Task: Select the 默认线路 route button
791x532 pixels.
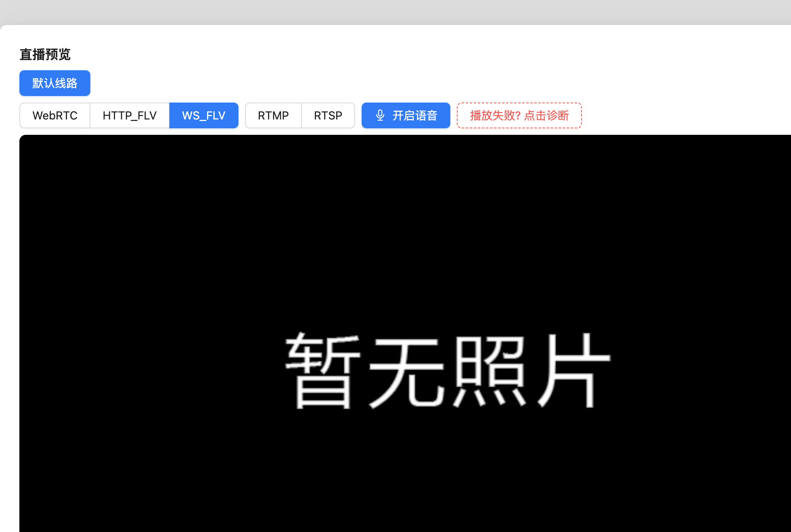Action: point(55,83)
